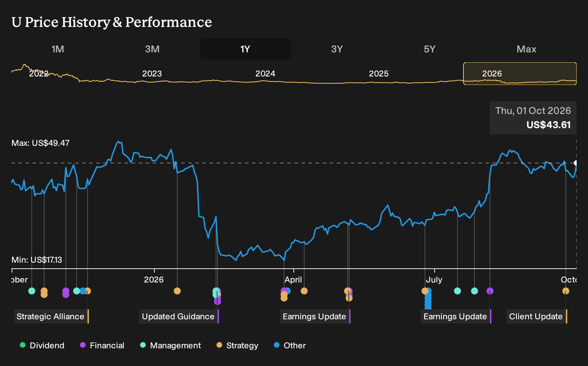Open the Strategic Alliance event label
The width and height of the screenshot is (588, 366).
coord(51,316)
